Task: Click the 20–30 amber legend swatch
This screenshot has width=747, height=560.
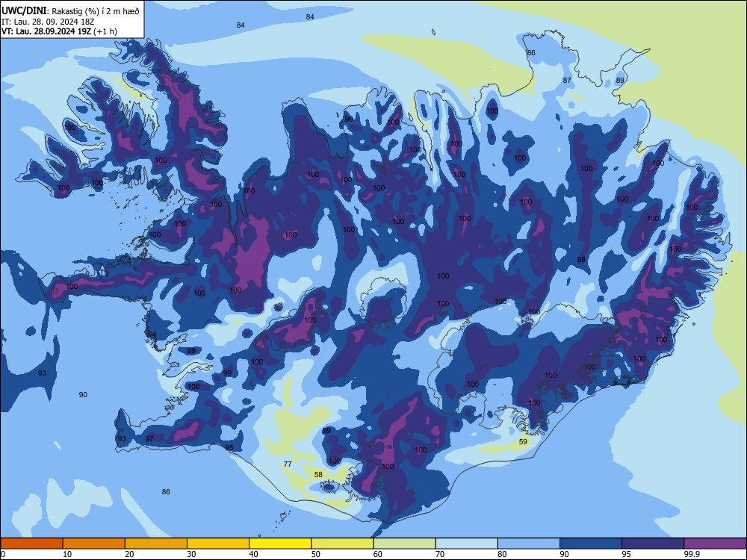Action: [156, 544]
